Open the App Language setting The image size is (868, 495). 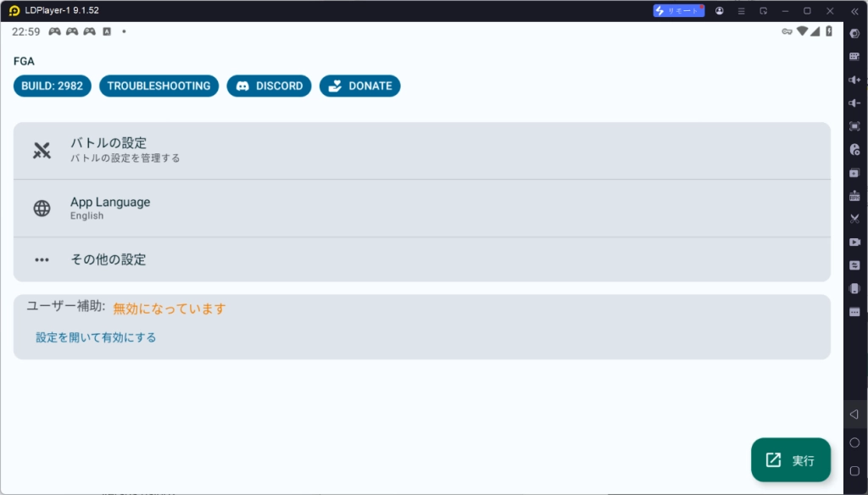tap(422, 209)
